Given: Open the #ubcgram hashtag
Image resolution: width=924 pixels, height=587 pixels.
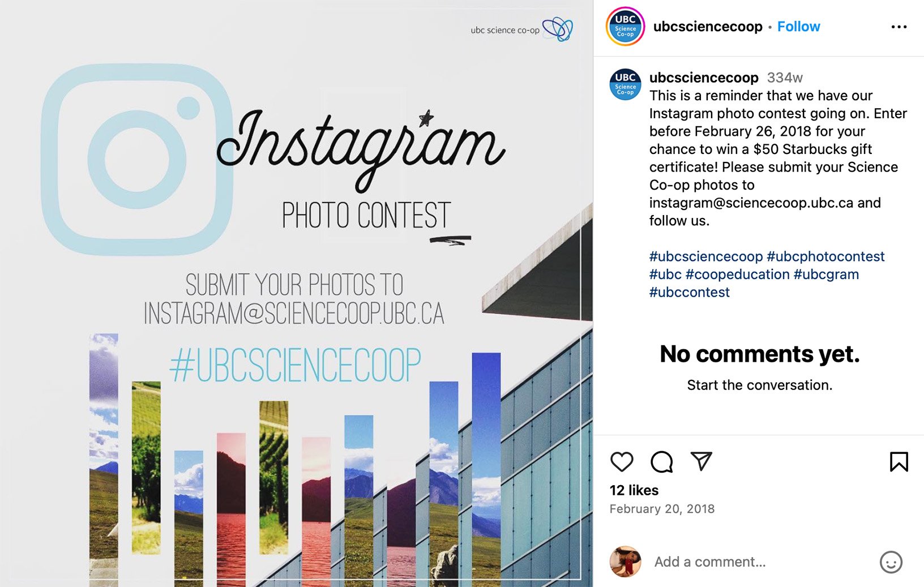Looking at the screenshot, I should pyautogui.click(x=826, y=275).
